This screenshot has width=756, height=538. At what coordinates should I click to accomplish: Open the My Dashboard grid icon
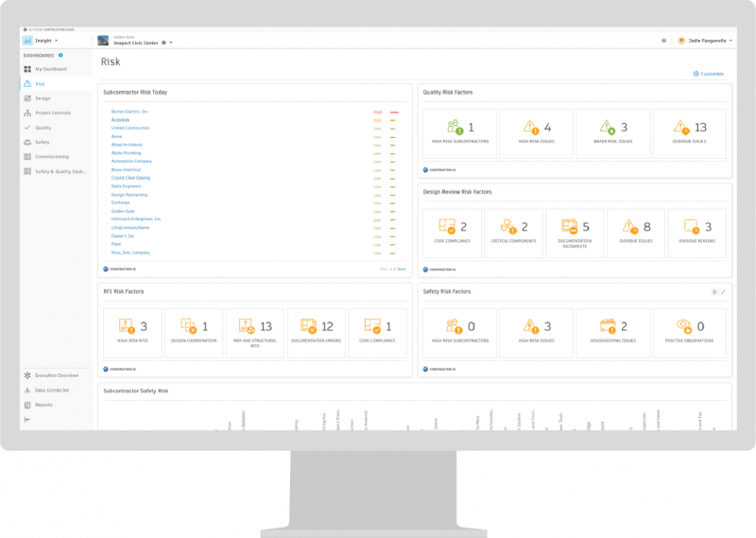[27, 69]
